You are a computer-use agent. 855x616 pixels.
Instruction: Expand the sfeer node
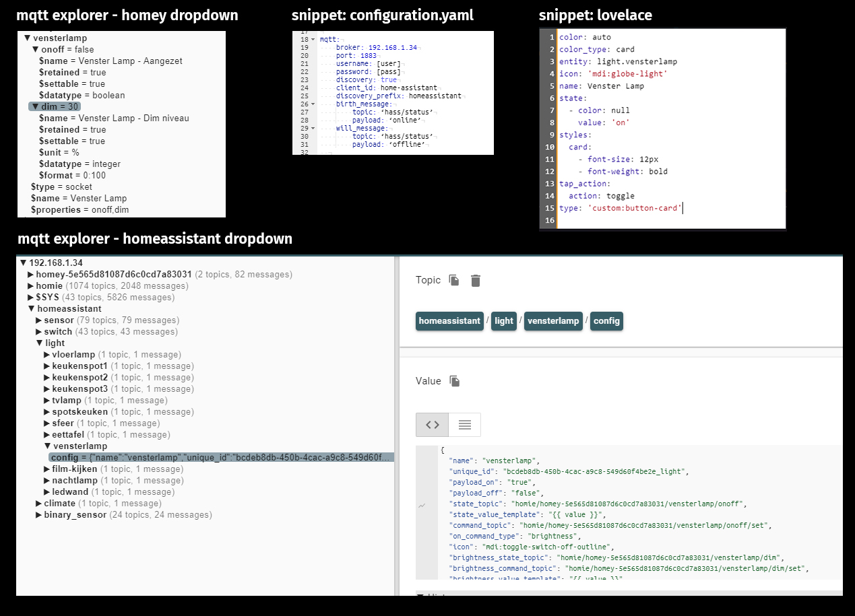[47, 423]
